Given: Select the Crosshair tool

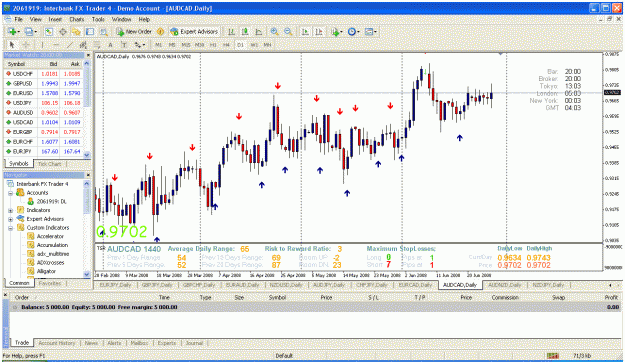Looking at the screenshot, I should 26,45.
